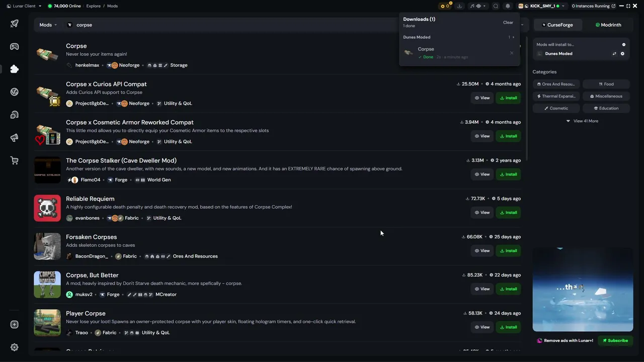Dismiss the Corpse download entry
This screenshot has width=644, height=362.
[x=512, y=53]
